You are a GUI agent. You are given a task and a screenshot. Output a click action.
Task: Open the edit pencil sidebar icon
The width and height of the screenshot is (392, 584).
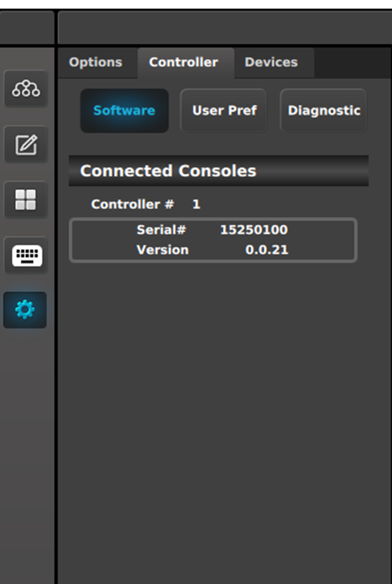[x=26, y=144]
